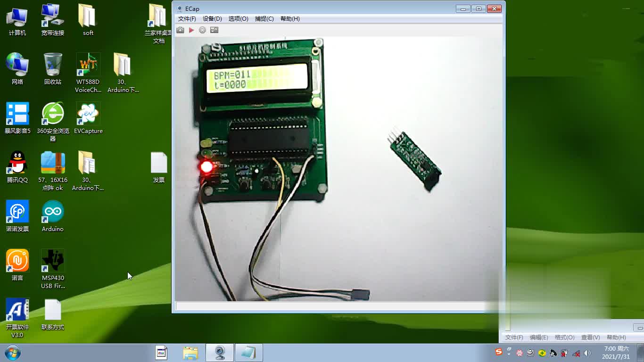The height and width of the screenshot is (362, 644).
Task: Click the greyed-out stop capture icon
Action: [x=203, y=30]
